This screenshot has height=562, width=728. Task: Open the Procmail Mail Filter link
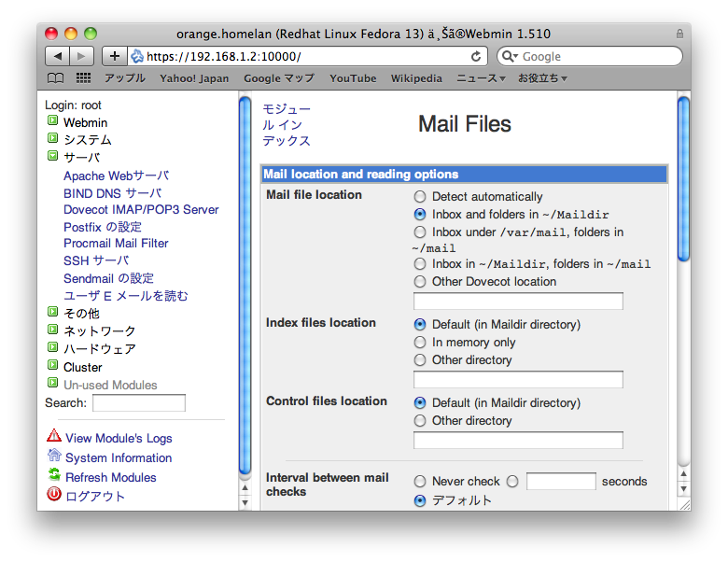116,244
